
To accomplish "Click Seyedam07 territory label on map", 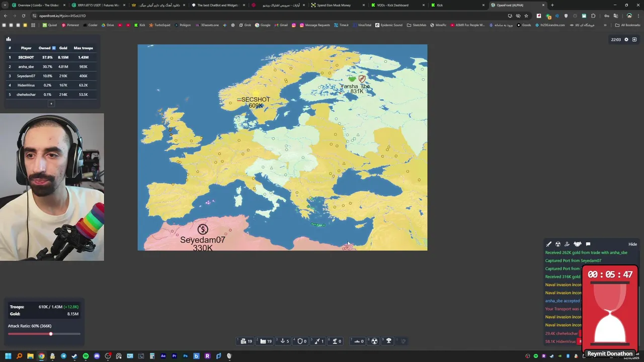I will coord(203,240).
